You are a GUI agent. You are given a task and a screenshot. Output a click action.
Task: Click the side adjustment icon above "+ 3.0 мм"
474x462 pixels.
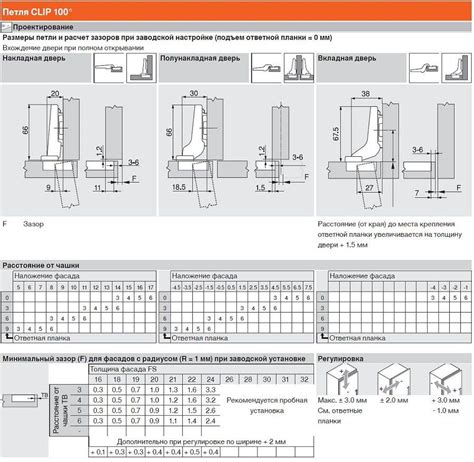[445, 380]
